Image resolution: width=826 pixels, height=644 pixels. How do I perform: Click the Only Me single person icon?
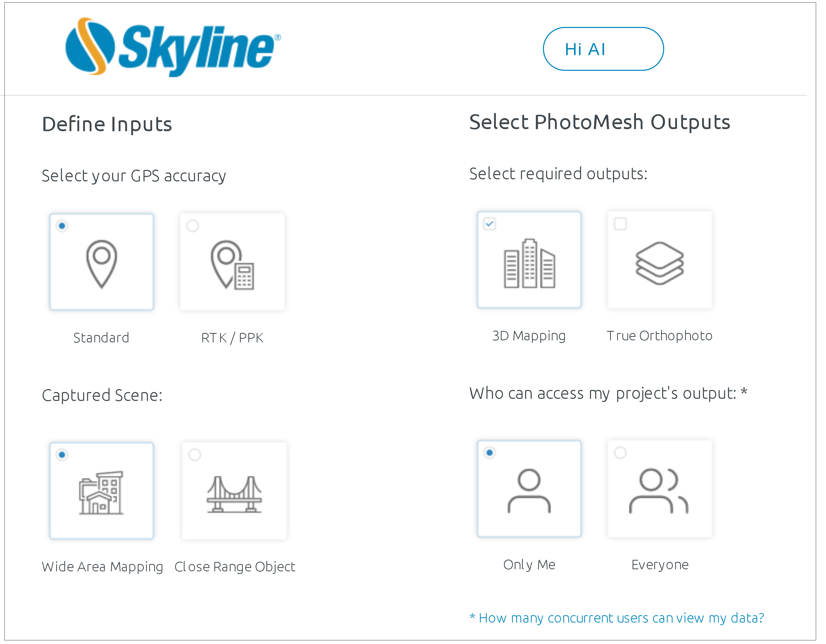pyautogui.click(x=529, y=491)
